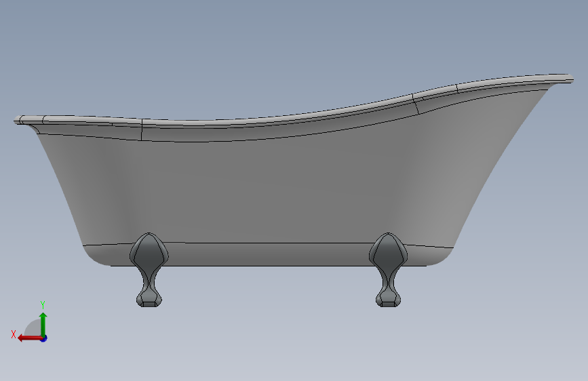Click the red 'X' axis label
Viewport: 588px width, 381px height.
(14, 334)
